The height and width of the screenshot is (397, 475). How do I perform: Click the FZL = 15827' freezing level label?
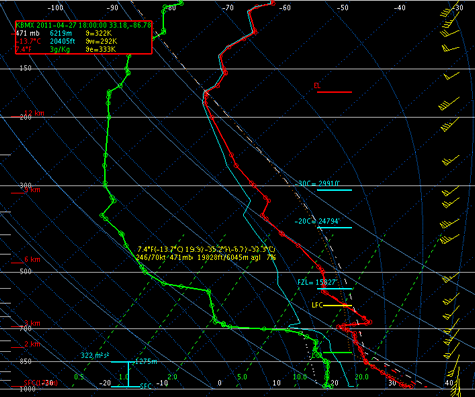[317, 282]
